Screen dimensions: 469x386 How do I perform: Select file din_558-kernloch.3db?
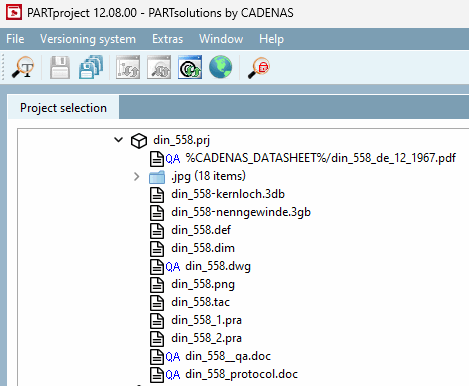(x=228, y=194)
